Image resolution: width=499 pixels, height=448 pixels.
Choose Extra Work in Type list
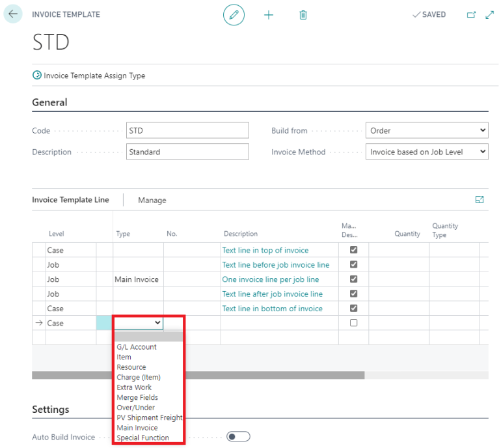click(148, 387)
